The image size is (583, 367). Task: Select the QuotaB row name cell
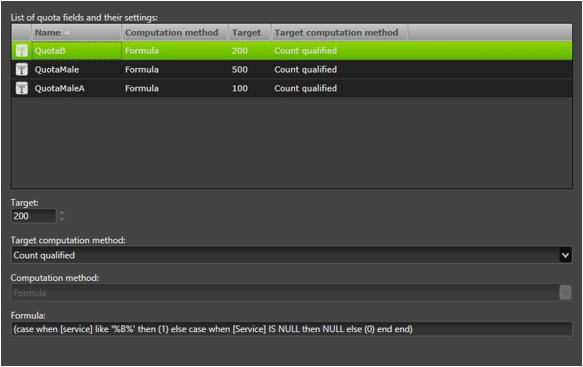77,51
